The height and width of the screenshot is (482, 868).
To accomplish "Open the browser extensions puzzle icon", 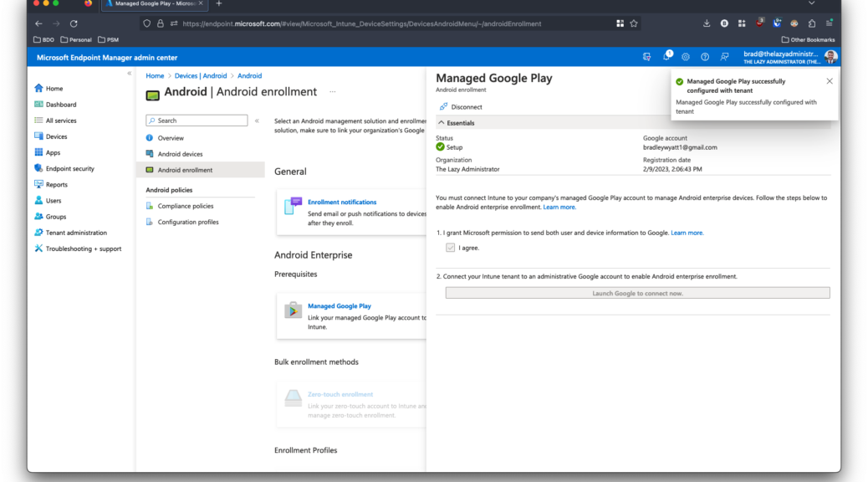I will click(x=811, y=23).
